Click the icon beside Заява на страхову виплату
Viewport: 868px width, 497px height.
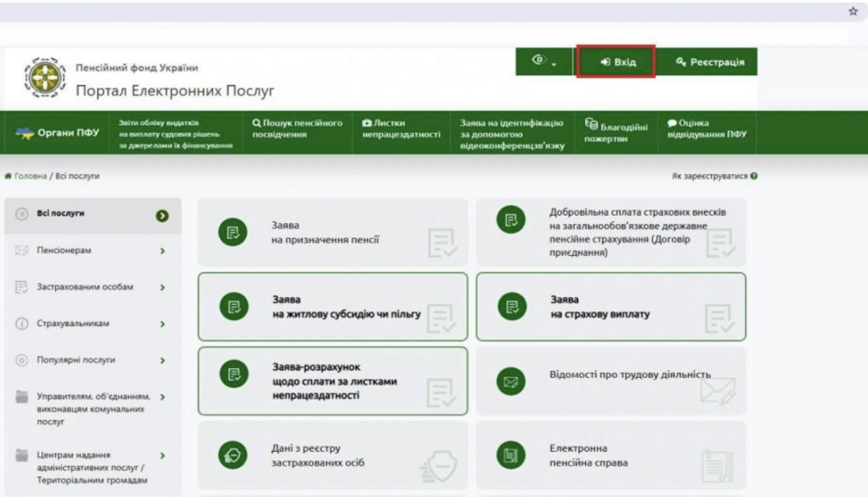[508, 307]
